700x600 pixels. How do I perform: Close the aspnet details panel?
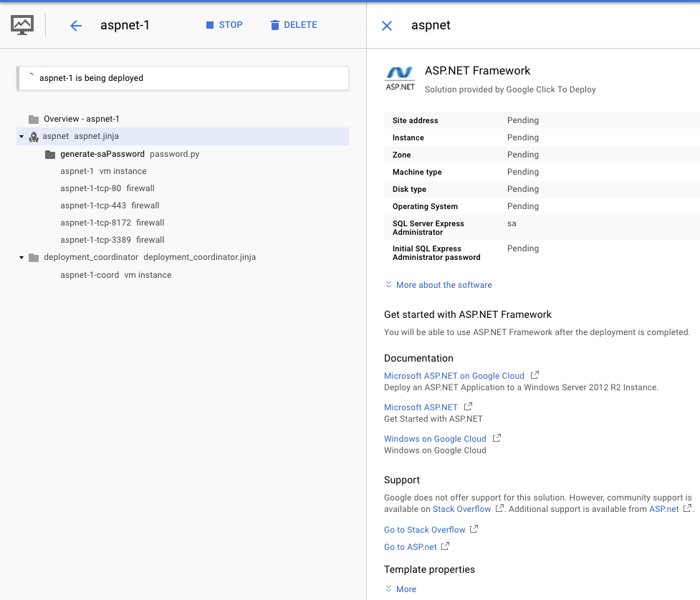pos(387,26)
